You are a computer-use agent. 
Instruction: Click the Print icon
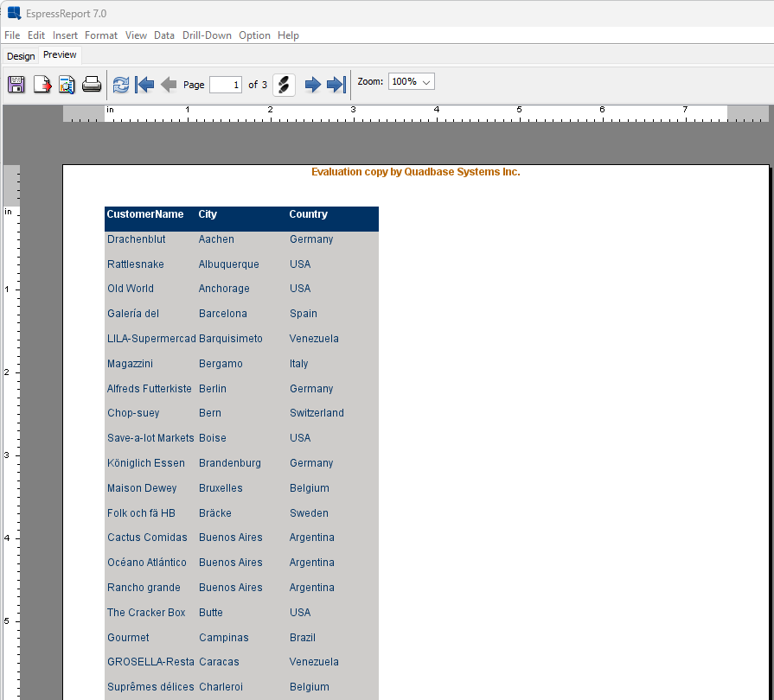(92, 85)
